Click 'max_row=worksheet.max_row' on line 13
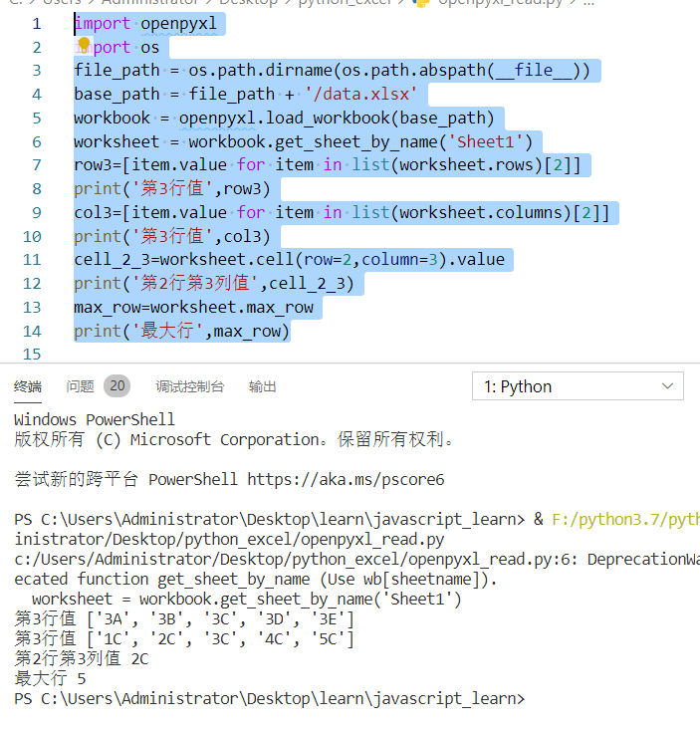Image resolution: width=700 pixels, height=729 pixels. [193, 308]
